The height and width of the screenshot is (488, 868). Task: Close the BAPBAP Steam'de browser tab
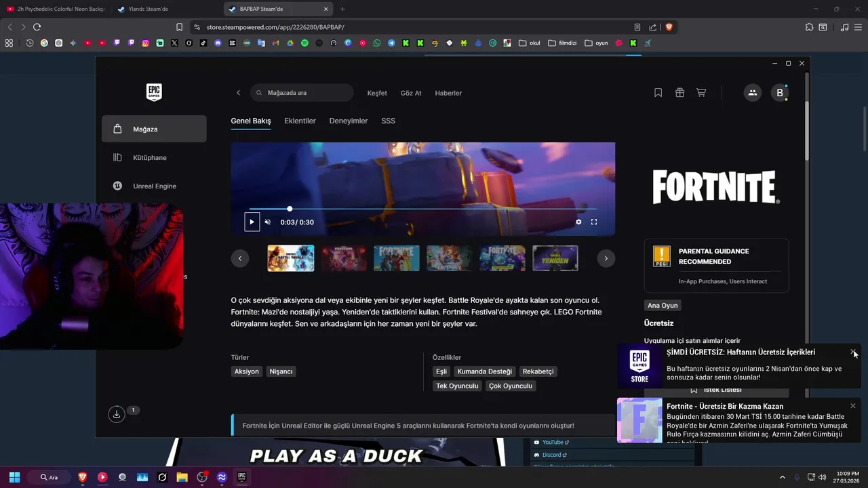pyautogui.click(x=325, y=9)
